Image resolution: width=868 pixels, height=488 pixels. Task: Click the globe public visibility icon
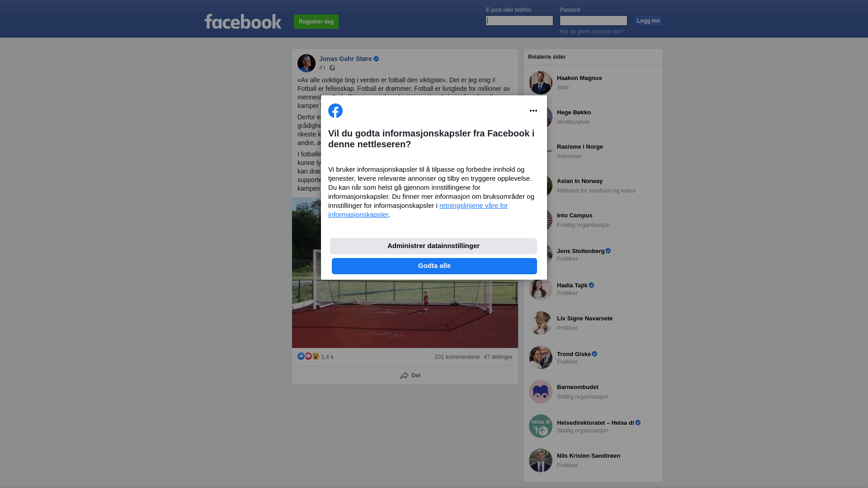(332, 68)
